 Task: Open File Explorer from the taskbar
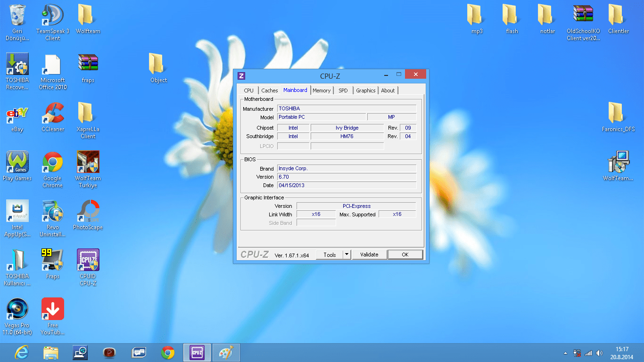(x=51, y=353)
